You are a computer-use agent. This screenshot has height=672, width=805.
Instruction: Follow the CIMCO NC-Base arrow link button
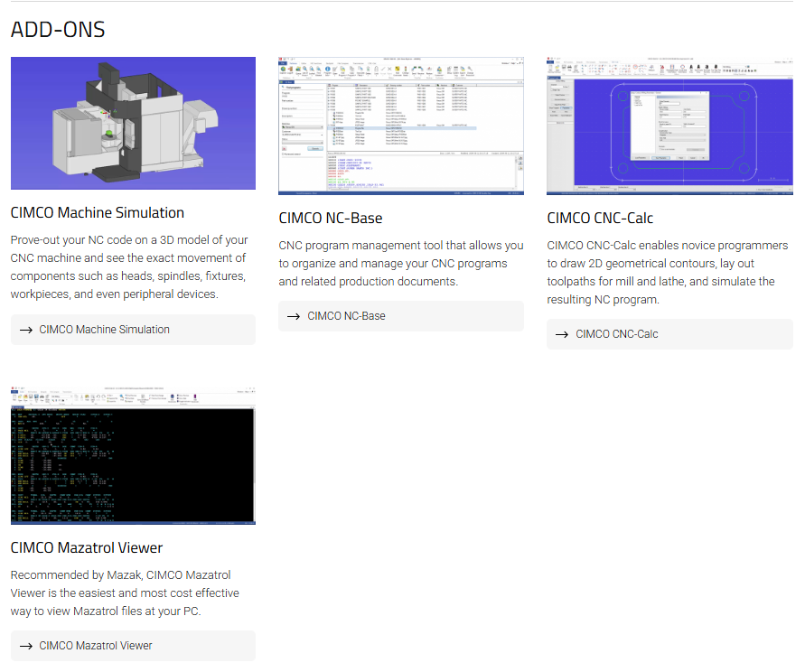point(401,316)
